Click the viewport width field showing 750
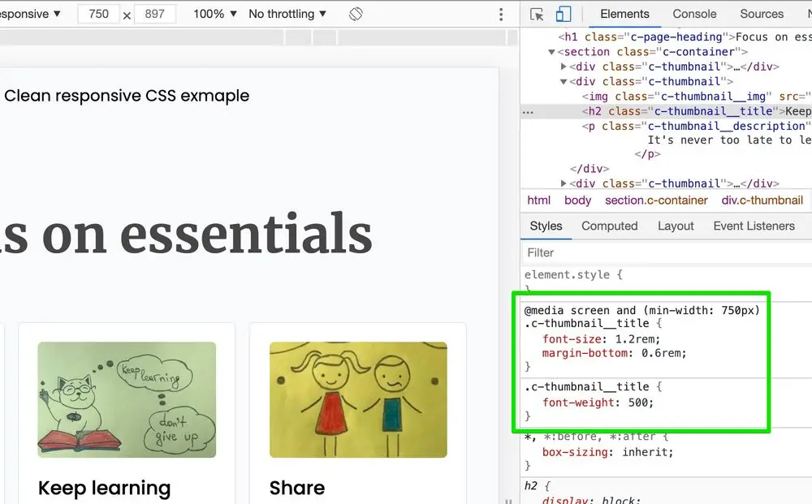 99,14
